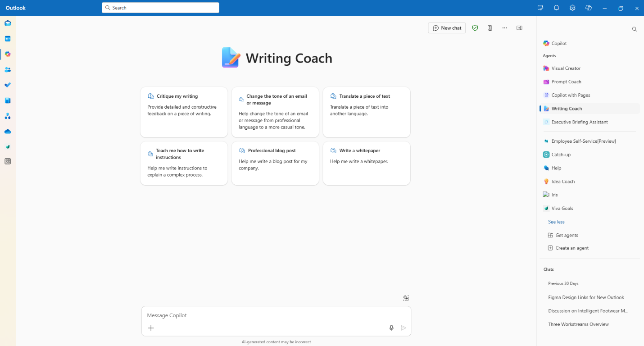Open the More apps grid icon
644x346 pixels.
click(x=8, y=161)
